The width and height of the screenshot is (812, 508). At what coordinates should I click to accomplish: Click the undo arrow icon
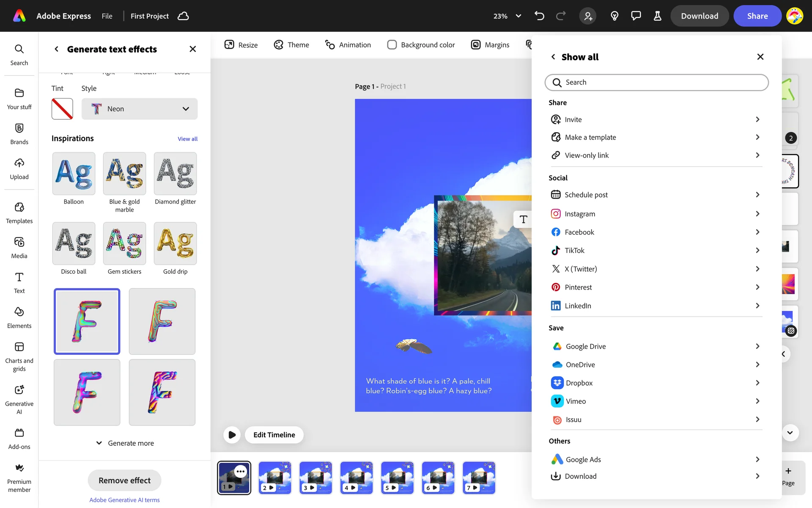click(x=539, y=16)
